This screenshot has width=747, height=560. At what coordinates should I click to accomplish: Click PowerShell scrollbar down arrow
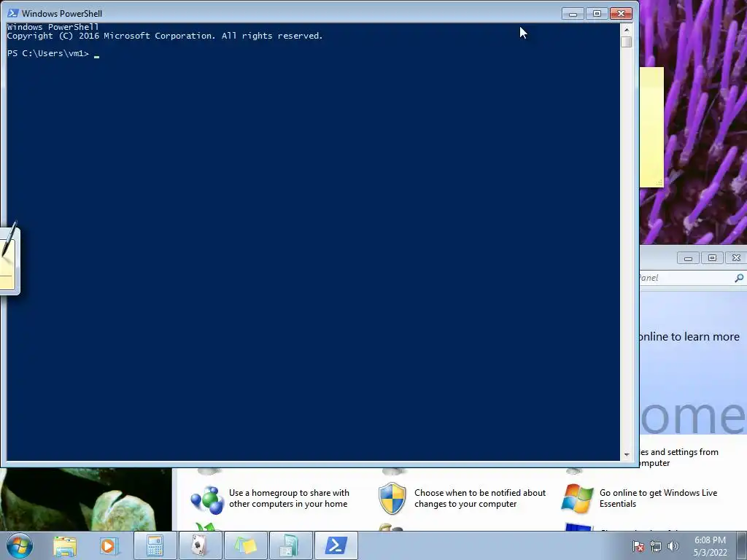(627, 455)
